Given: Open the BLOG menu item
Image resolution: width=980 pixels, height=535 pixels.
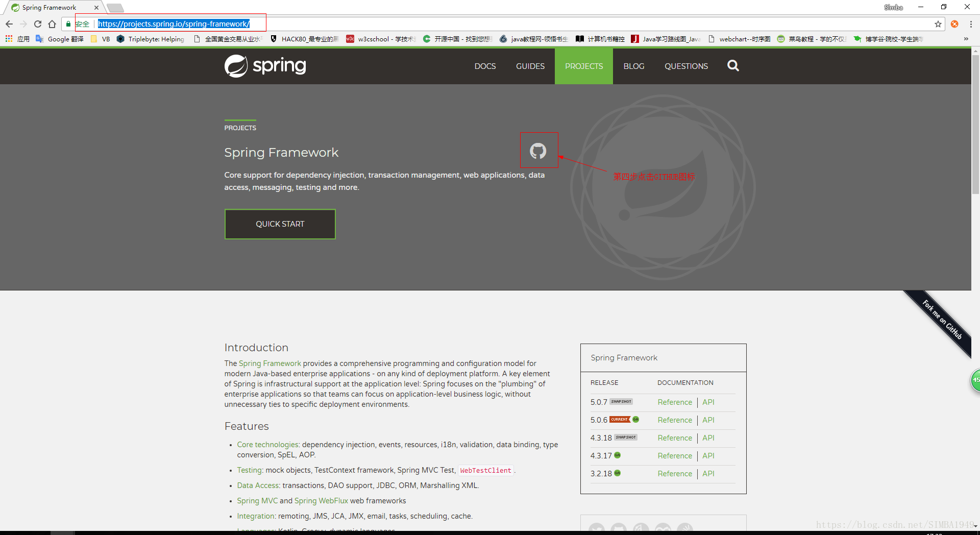Looking at the screenshot, I should [634, 66].
